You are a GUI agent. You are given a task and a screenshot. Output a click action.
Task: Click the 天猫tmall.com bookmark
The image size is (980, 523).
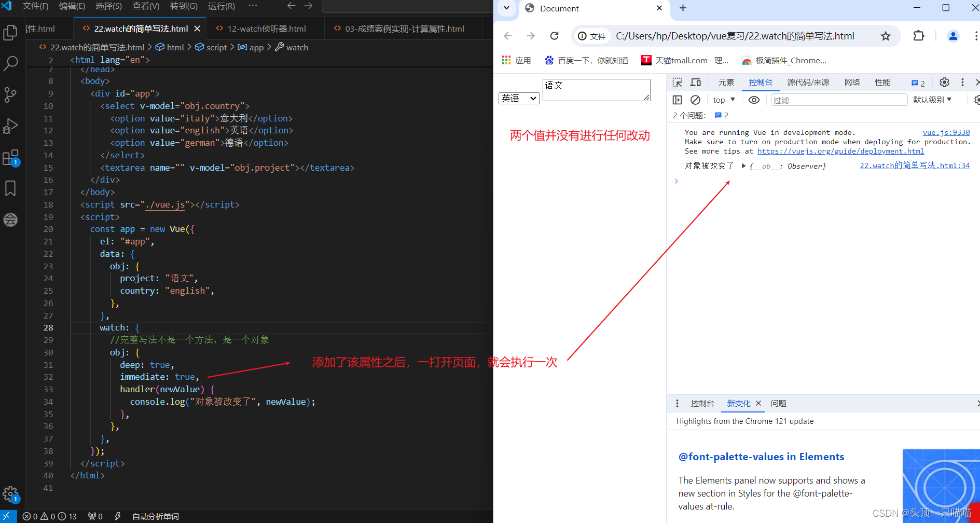click(x=685, y=61)
